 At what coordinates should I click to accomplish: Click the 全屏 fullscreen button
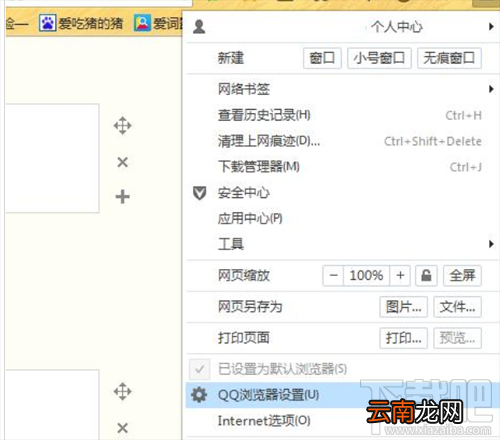(462, 275)
